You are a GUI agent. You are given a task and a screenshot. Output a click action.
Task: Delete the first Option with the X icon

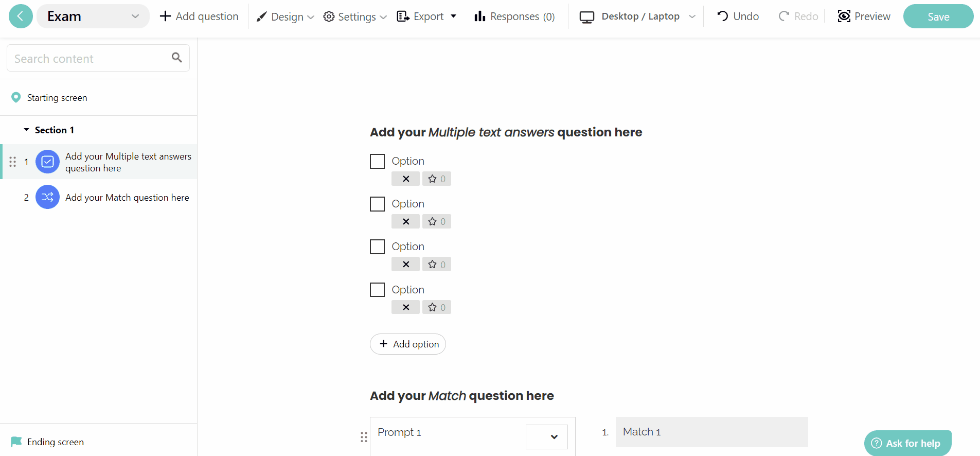click(x=405, y=179)
